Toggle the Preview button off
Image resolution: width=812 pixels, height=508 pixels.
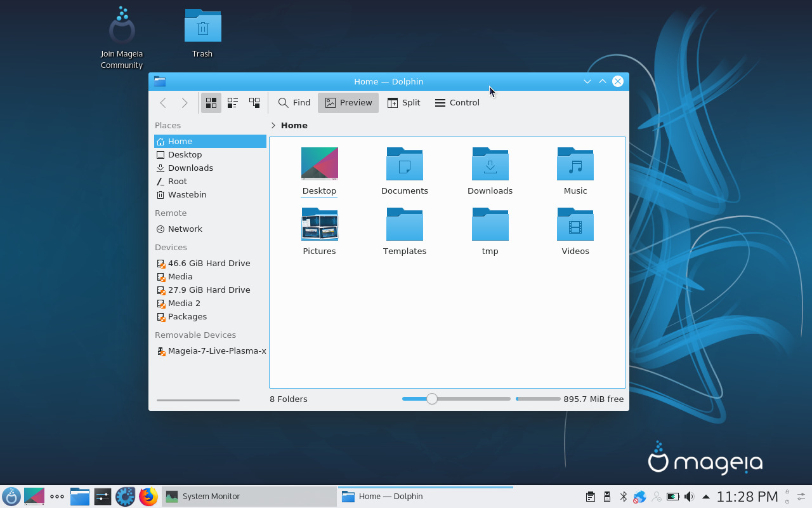(348, 103)
